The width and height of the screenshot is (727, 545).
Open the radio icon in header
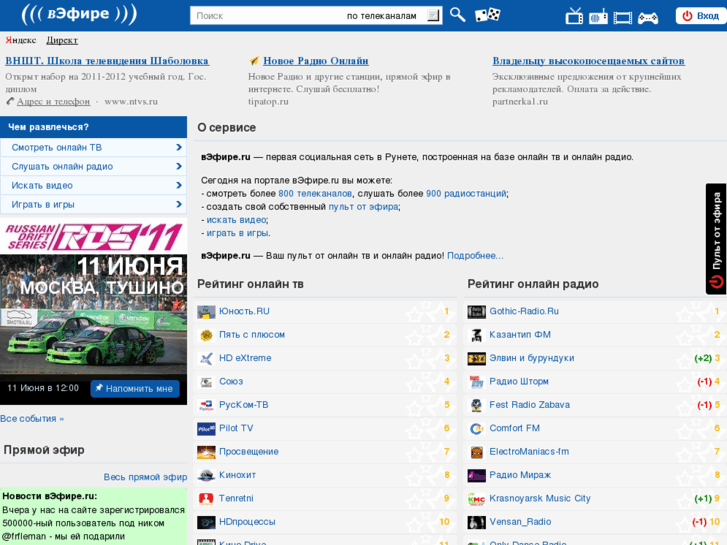coord(598,16)
